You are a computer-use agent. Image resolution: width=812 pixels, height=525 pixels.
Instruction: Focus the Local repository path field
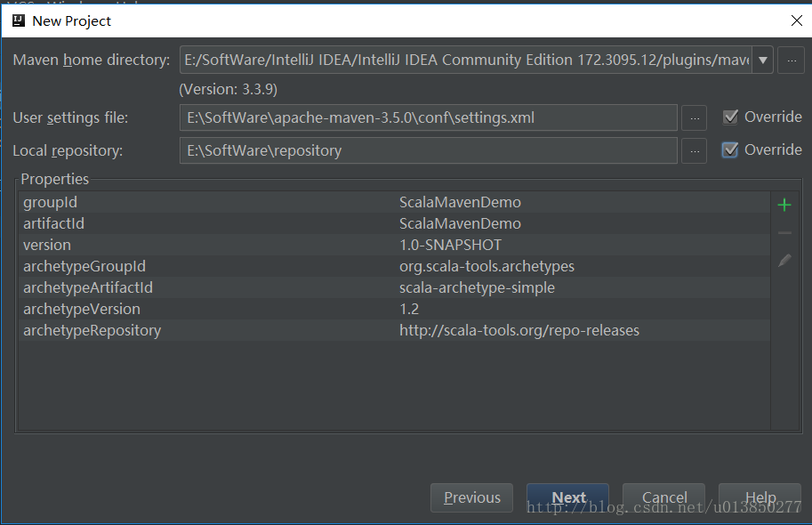429,150
